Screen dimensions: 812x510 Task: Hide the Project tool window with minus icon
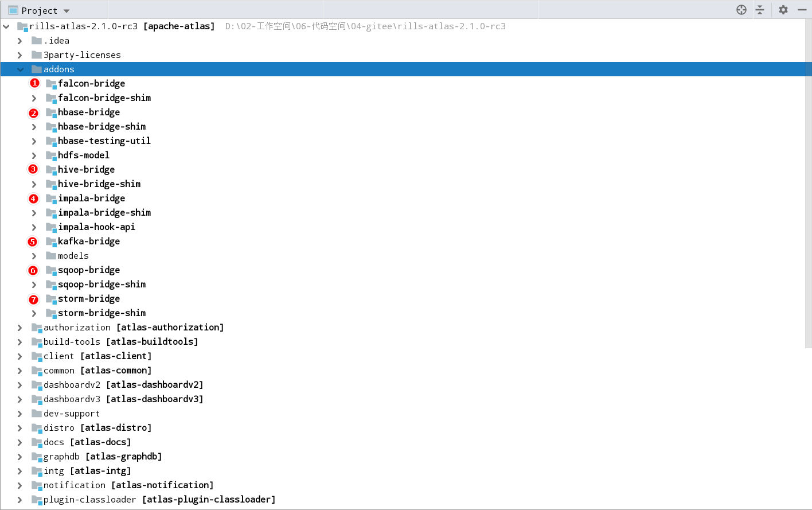[802, 10]
